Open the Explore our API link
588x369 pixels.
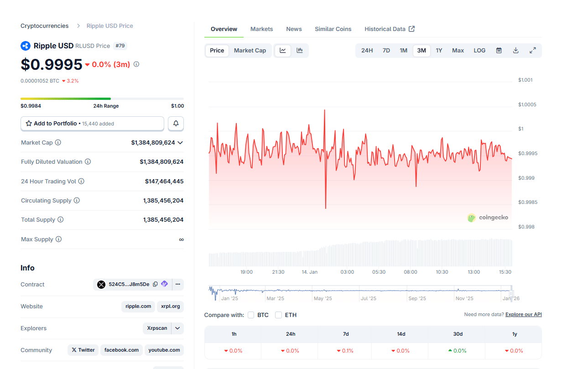click(523, 315)
